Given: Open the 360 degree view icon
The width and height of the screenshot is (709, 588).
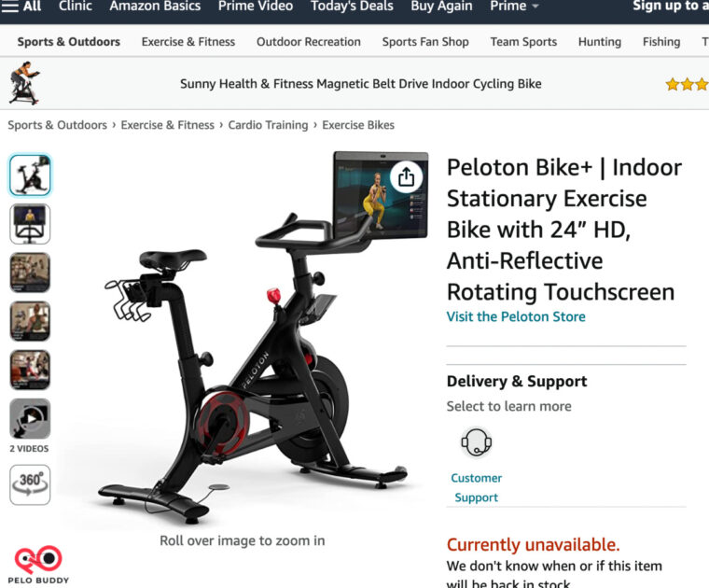Looking at the screenshot, I should [30, 484].
